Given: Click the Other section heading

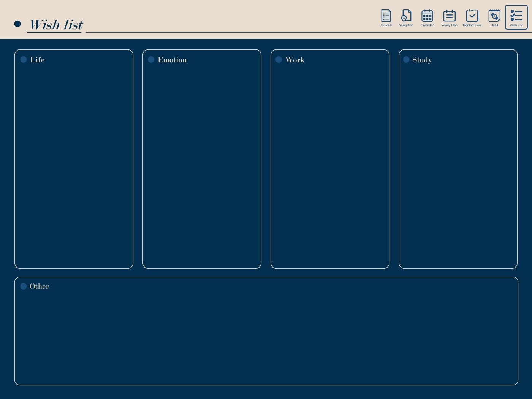Looking at the screenshot, I should click(x=40, y=286).
